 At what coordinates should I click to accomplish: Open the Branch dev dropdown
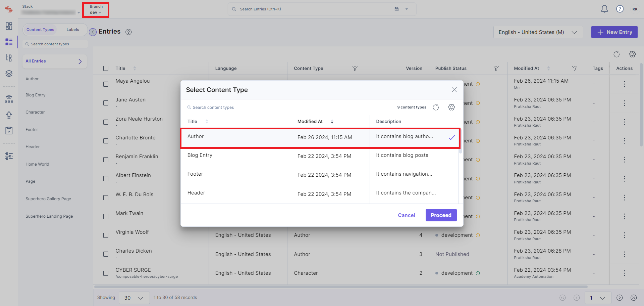pyautogui.click(x=96, y=9)
